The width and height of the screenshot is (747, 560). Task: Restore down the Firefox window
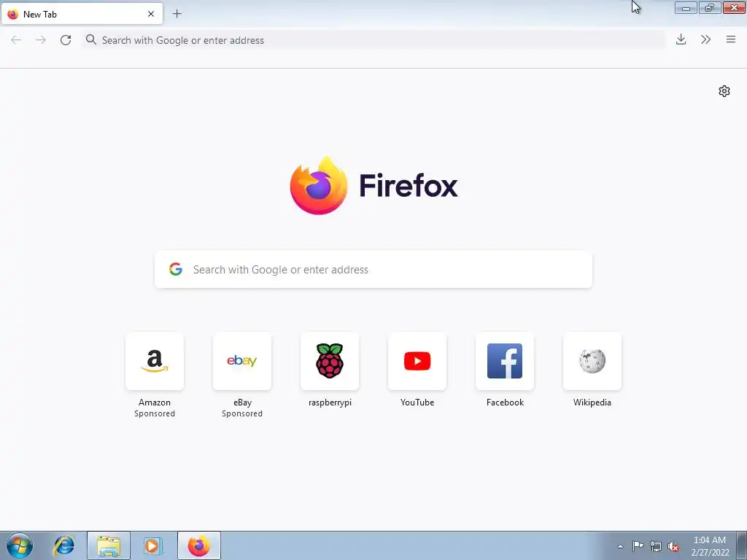[x=710, y=8]
